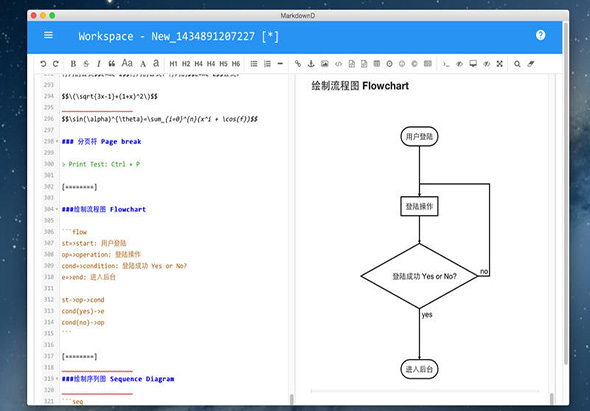Viewport: 590px width, 411px height.
Task: Place cursor on 'st->op->cond' line
Action: click(83, 300)
